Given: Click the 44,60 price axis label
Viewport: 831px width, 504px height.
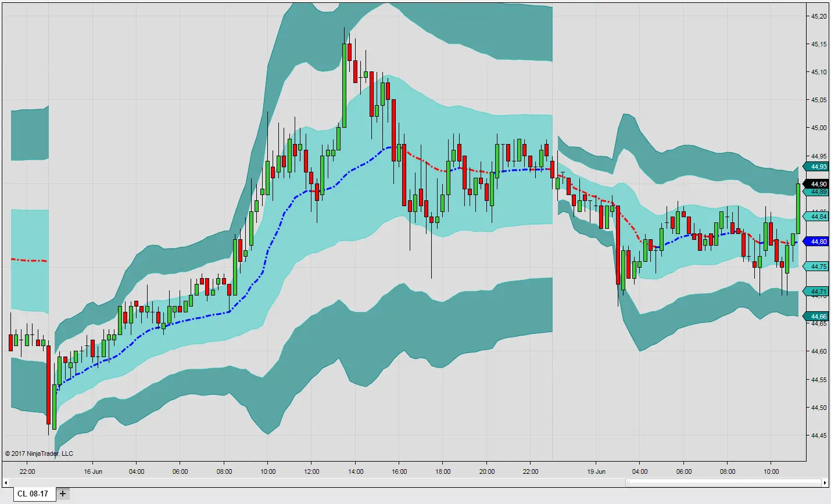Looking at the screenshot, I should 819,351.
